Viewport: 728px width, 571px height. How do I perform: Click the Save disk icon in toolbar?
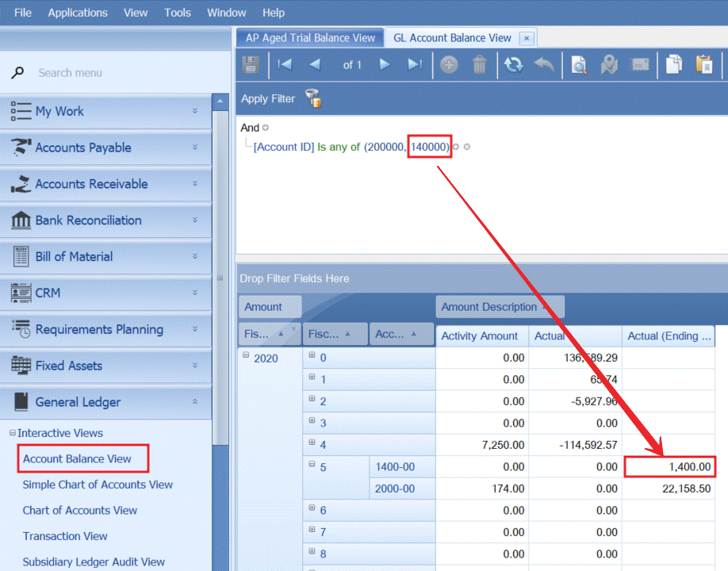point(251,65)
